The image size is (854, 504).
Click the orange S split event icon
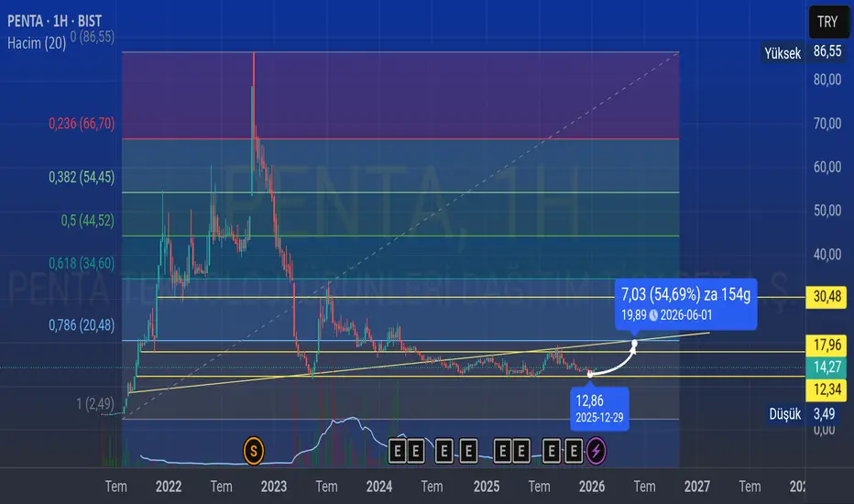(x=253, y=451)
